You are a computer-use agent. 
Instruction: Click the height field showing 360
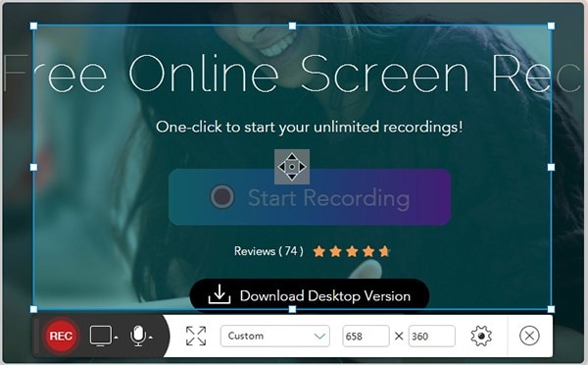point(432,336)
